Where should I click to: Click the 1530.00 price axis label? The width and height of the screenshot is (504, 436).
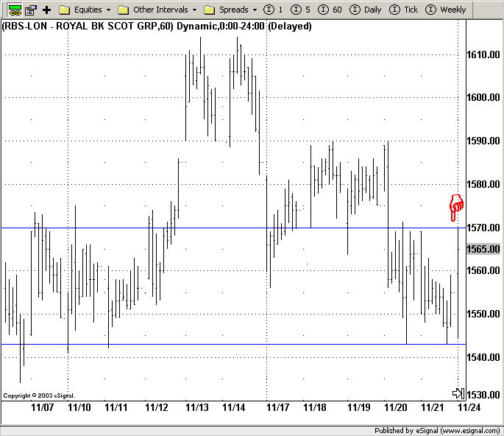click(483, 395)
